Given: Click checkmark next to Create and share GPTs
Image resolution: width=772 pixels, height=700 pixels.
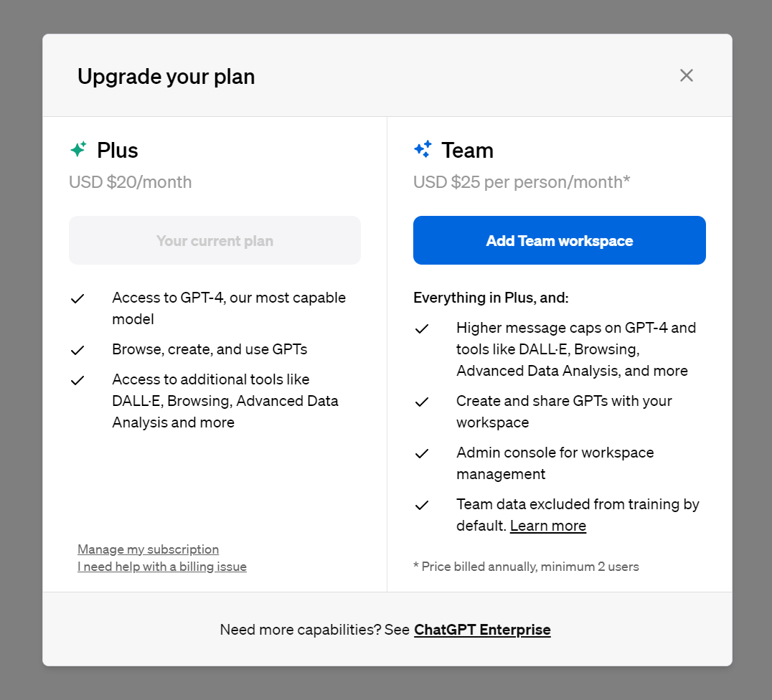Looking at the screenshot, I should pos(422,402).
